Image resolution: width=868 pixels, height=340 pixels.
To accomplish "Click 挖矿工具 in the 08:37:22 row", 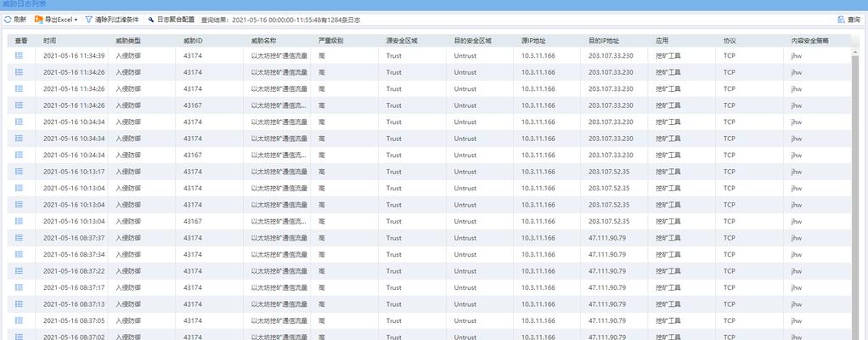I will (x=668, y=271).
